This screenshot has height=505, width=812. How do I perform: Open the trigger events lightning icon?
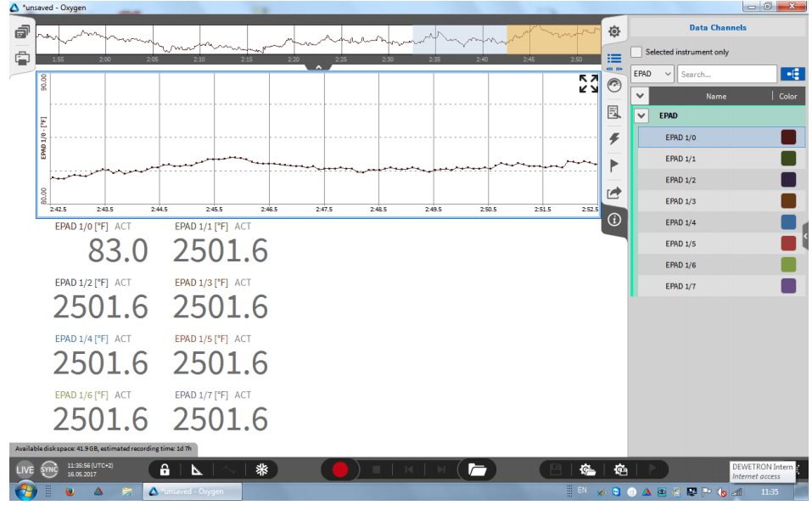point(614,138)
